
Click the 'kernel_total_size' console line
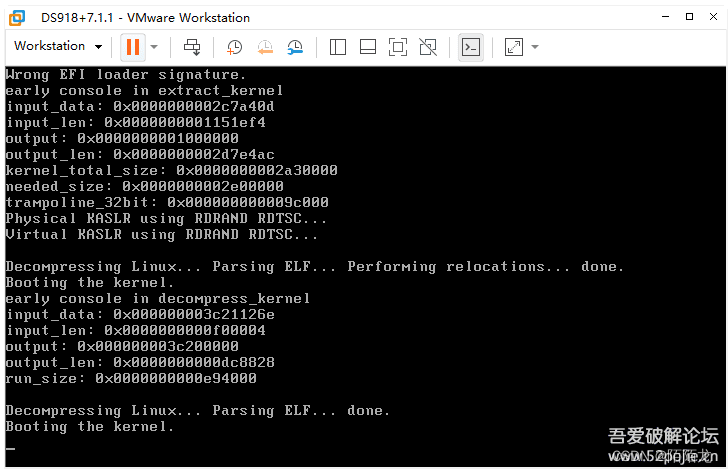(171, 170)
